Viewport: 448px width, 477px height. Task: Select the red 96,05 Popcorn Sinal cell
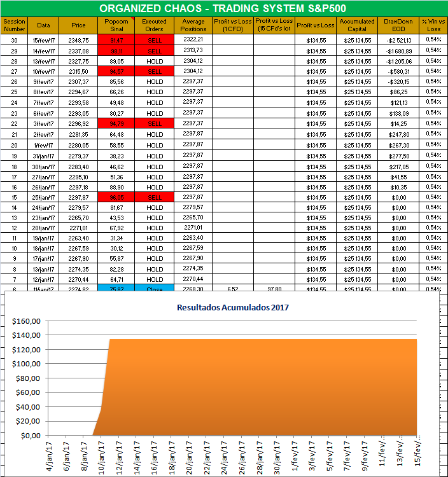[116, 197]
